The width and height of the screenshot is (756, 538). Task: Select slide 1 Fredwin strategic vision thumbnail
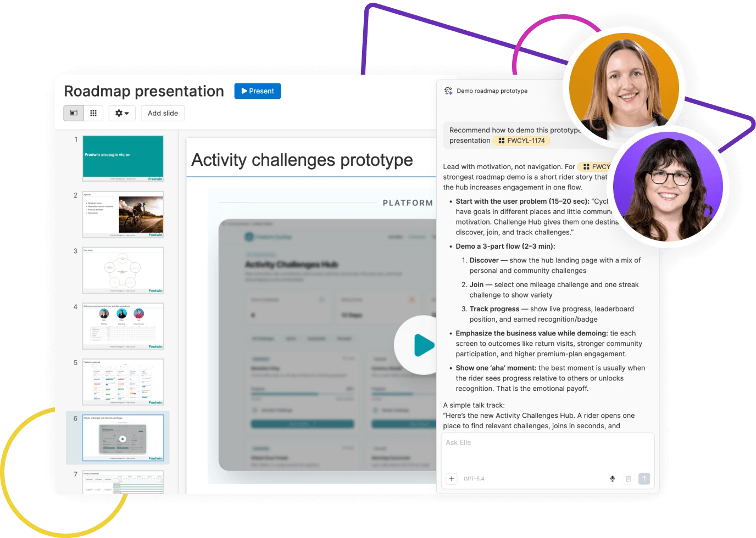click(x=123, y=159)
